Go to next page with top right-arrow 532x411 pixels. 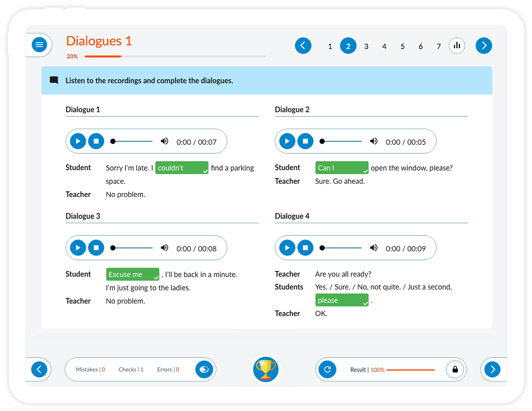[484, 46]
